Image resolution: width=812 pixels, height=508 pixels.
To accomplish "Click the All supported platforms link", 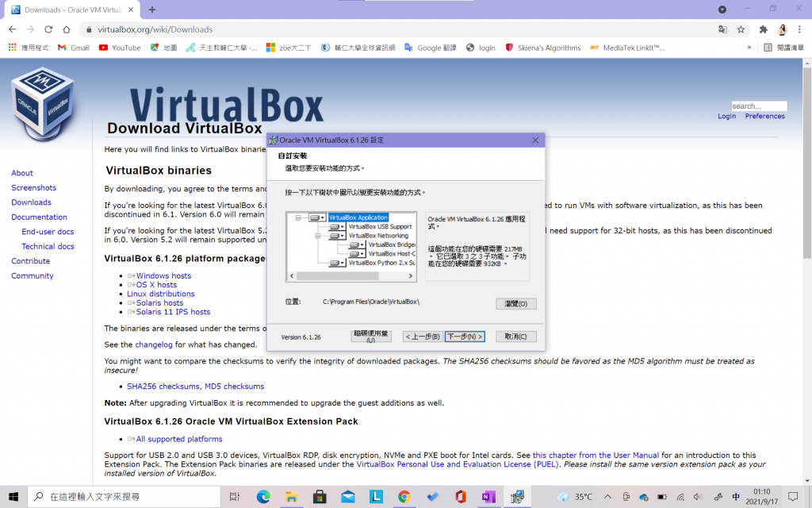I will click(179, 439).
